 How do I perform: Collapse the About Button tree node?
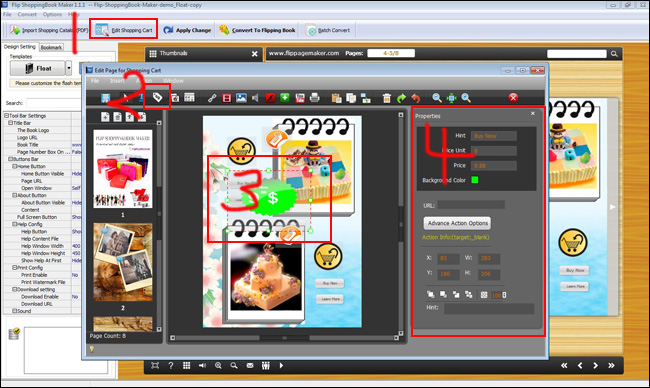15,195
